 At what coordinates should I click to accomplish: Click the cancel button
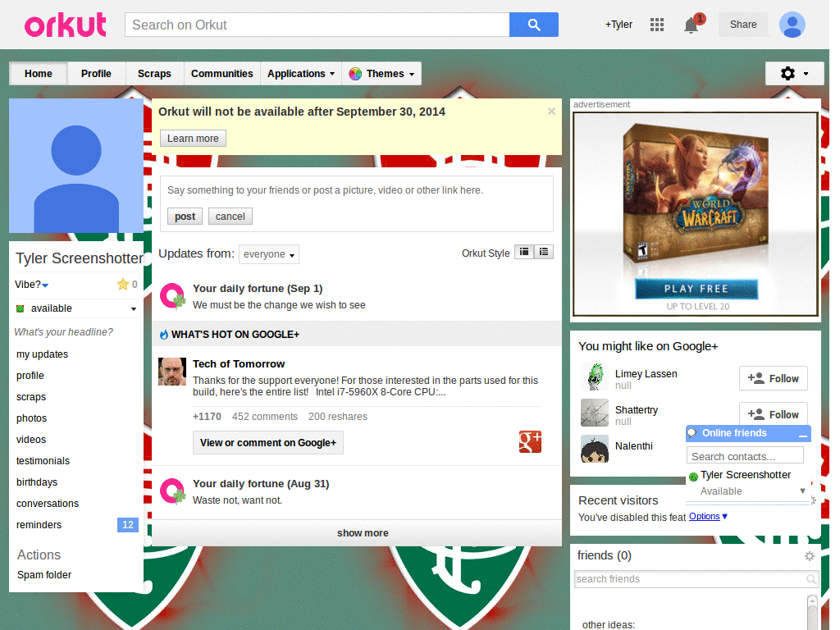point(231,217)
